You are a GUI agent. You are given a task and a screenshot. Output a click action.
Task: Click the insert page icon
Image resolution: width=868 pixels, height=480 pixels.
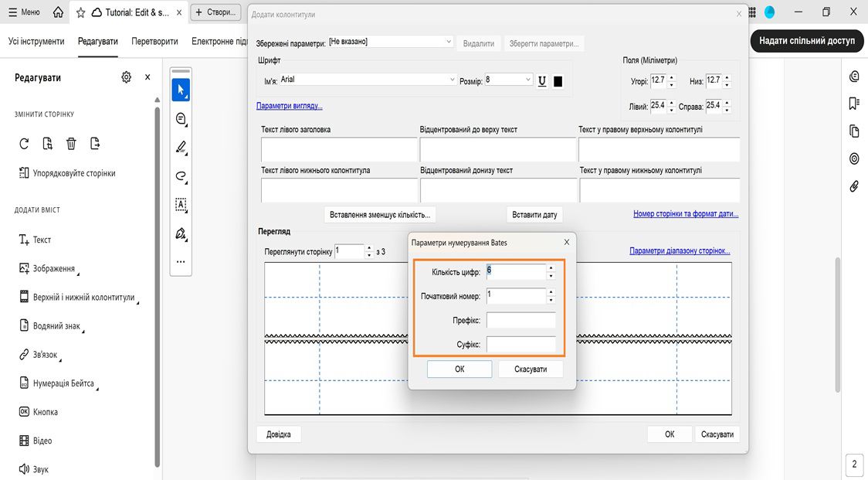tap(48, 144)
